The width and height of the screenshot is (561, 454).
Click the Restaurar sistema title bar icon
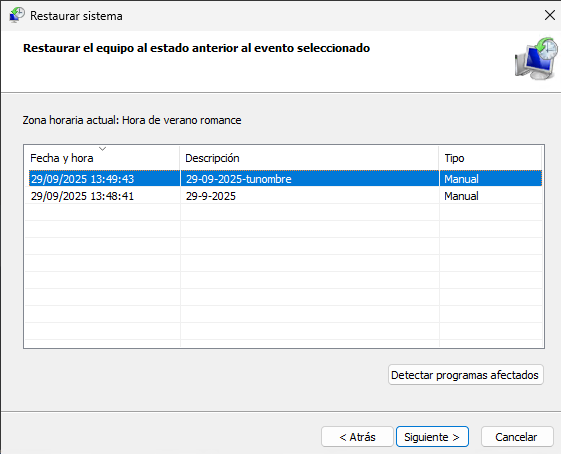tap(16, 15)
